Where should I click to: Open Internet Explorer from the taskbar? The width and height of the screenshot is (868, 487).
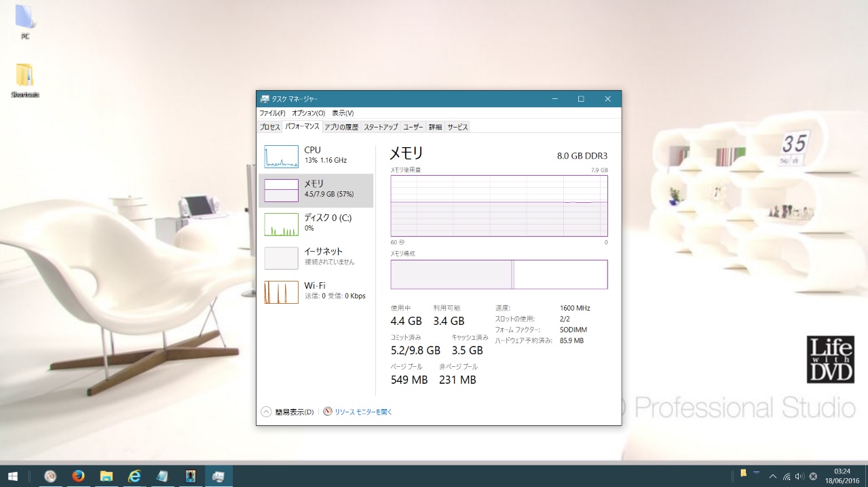pos(134,476)
